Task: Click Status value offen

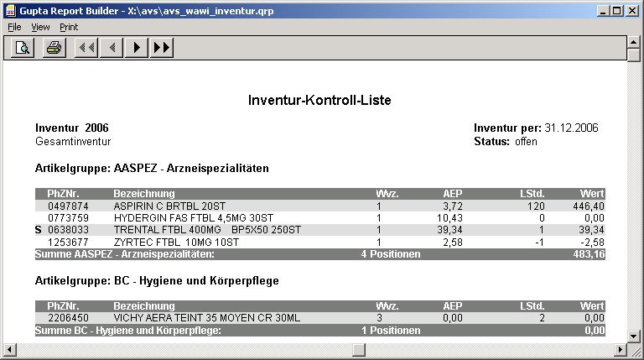Action: pyautogui.click(x=526, y=141)
